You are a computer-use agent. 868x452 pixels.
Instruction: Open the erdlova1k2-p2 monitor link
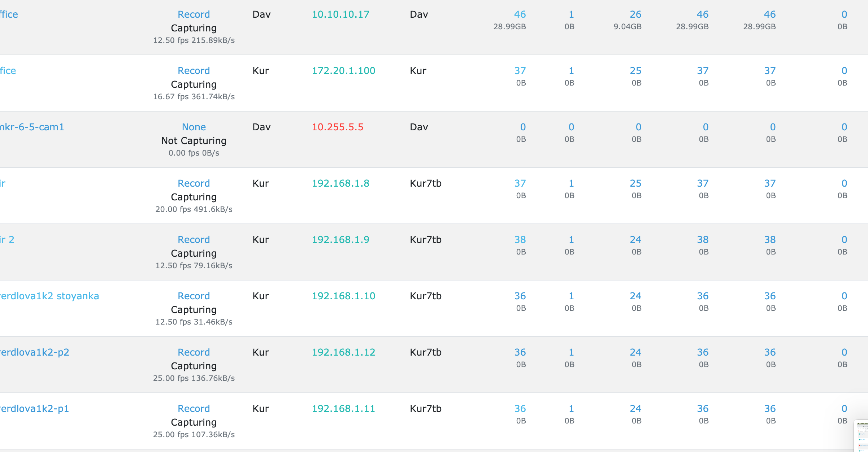click(34, 352)
